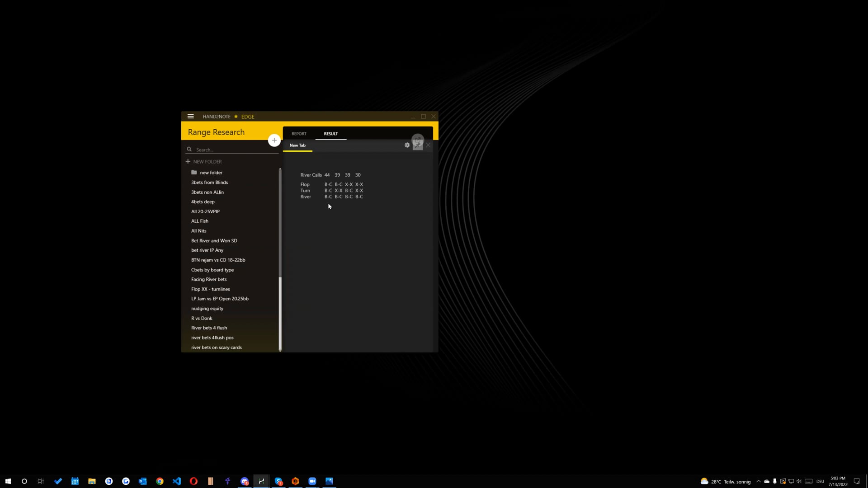
Task: Open Skype from taskbar
Action: tap(278, 481)
